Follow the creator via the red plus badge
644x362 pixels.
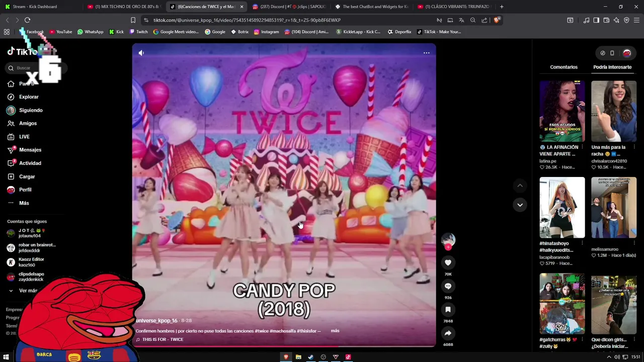[448, 247]
